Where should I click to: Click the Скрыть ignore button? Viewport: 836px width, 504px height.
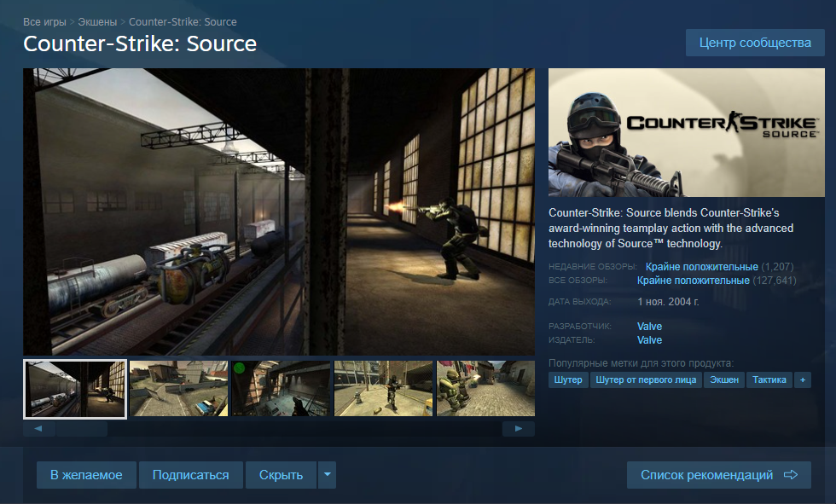tap(281, 475)
